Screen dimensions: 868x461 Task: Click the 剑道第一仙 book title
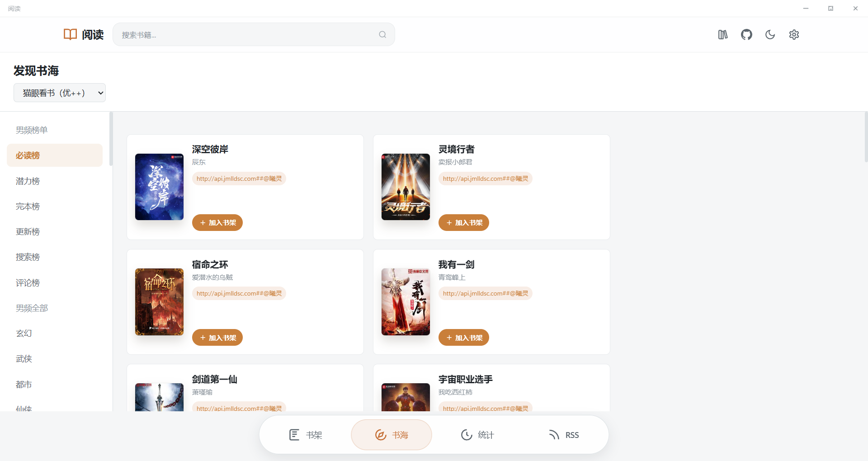(x=215, y=379)
